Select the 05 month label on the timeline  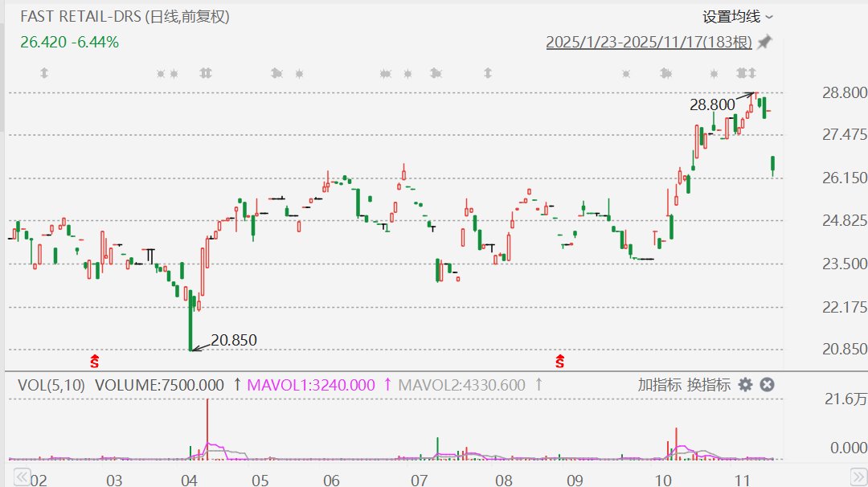pos(260,479)
